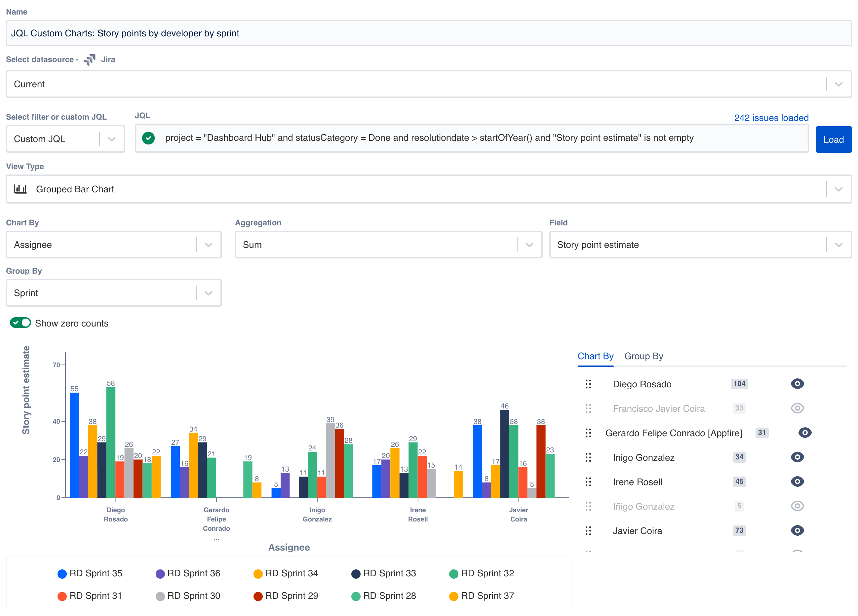Switch to the Chart By tab

595,356
